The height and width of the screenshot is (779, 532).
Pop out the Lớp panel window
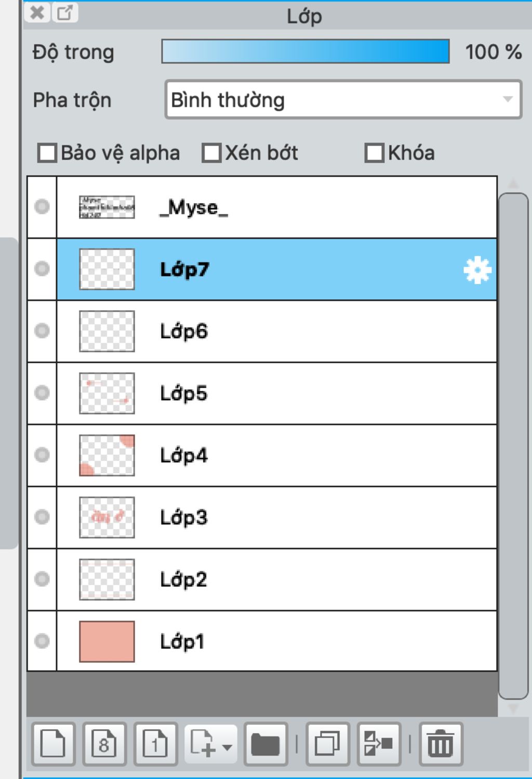65,12
